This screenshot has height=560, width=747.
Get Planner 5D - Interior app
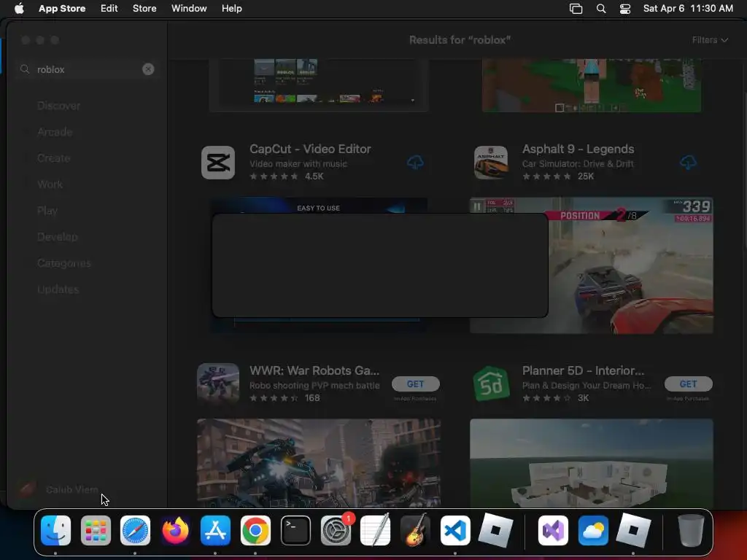[x=689, y=384]
